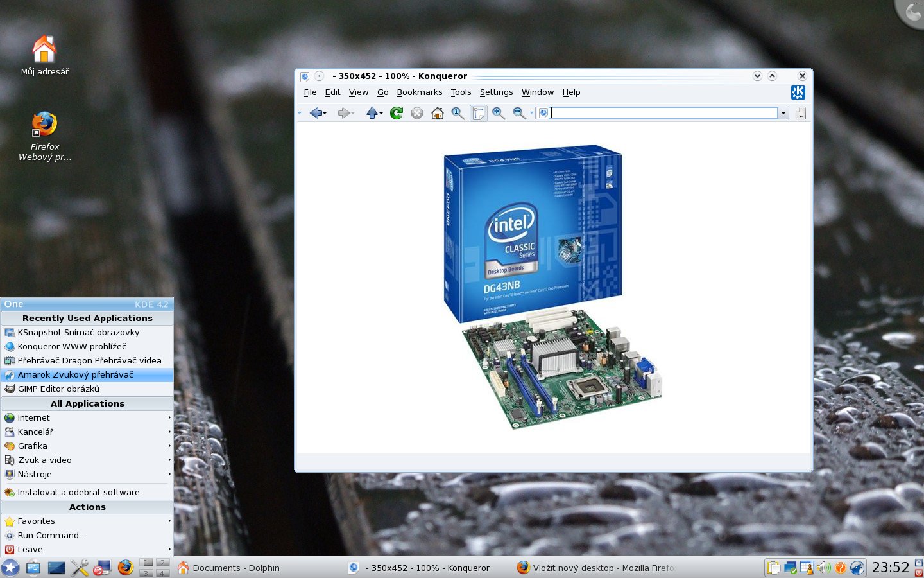Switch to virtual desktop 2
The width and height of the screenshot is (924, 578).
pos(163,563)
